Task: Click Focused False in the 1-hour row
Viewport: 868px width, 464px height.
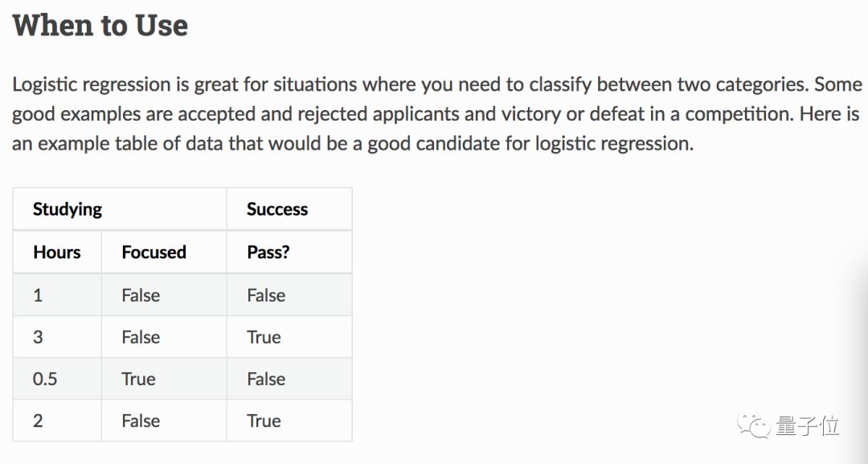Action: [141, 295]
